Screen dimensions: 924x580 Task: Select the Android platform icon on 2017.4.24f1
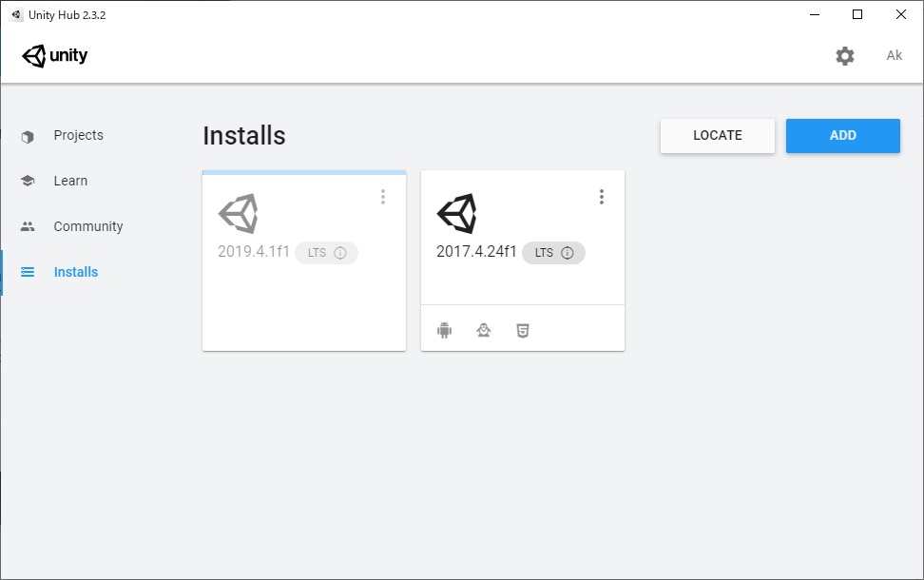pyautogui.click(x=443, y=329)
